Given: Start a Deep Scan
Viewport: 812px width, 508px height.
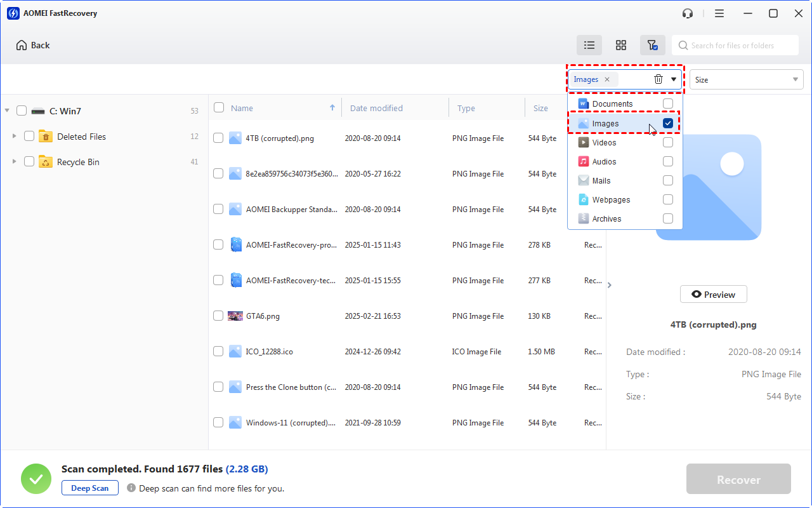Looking at the screenshot, I should pos(89,488).
